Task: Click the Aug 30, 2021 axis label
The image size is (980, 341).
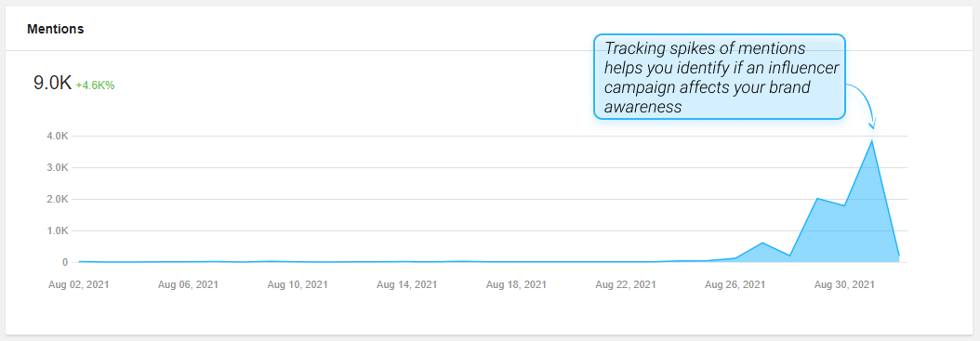Action: (x=844, y=285)
